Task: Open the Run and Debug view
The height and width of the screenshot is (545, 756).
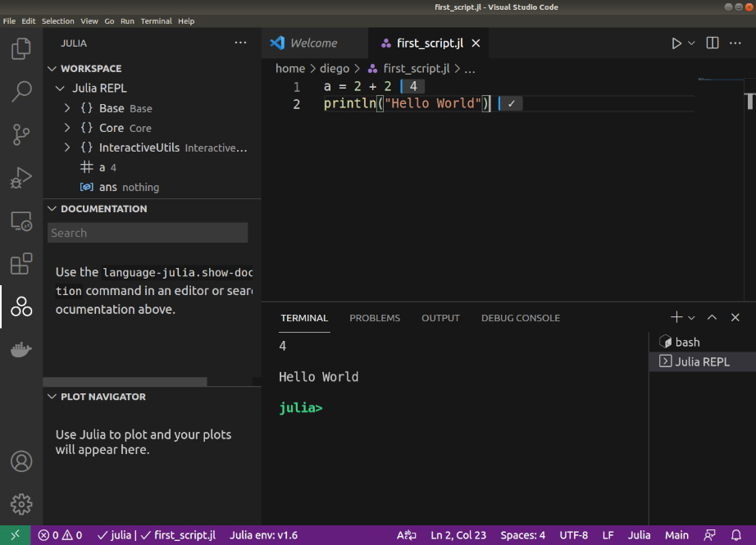Action: click(21, 177)
